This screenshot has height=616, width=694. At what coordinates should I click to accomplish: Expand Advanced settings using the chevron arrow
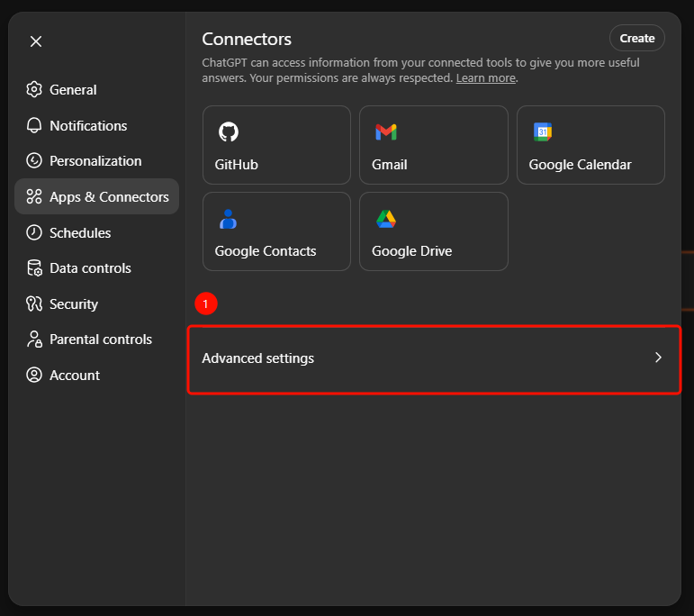[658, 358]
